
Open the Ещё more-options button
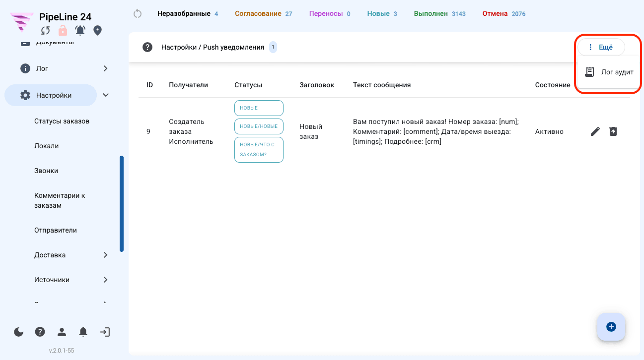[601, 48]
